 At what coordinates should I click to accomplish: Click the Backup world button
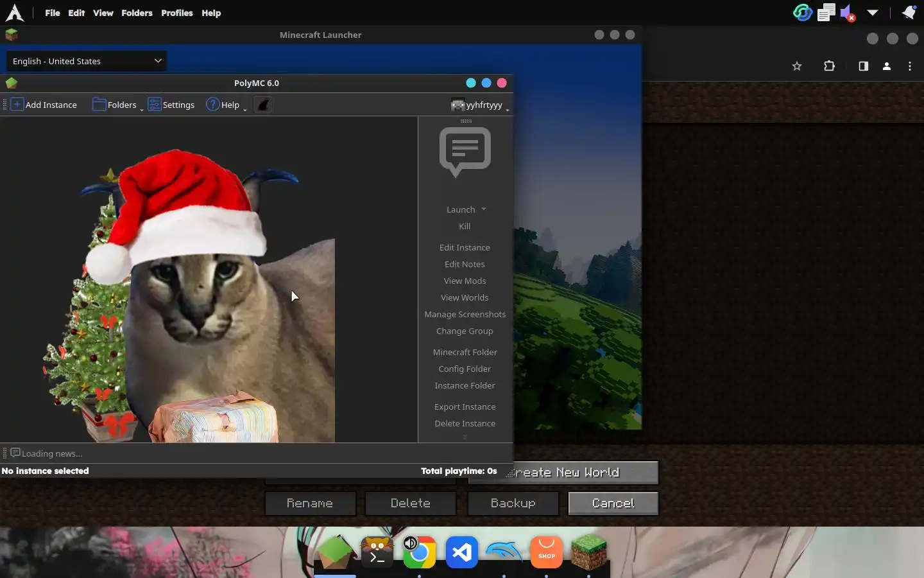513,504
